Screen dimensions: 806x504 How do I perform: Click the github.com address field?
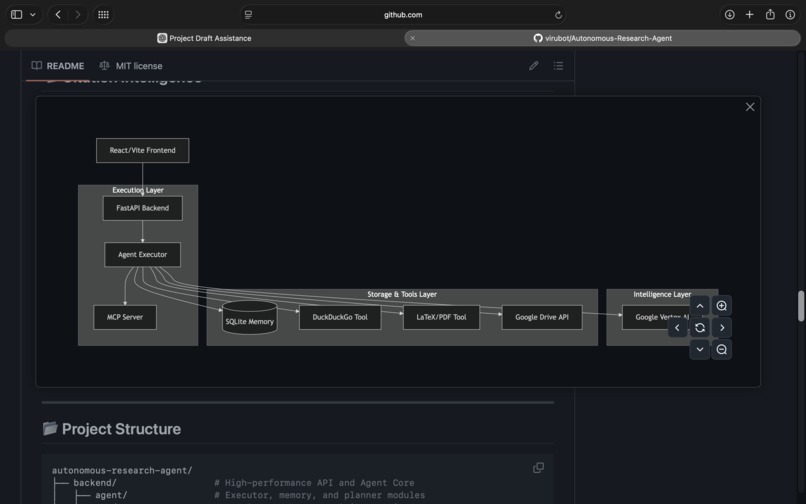coord(403,15)
